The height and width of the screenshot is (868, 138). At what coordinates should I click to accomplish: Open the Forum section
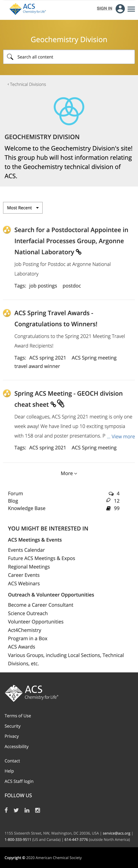tap(15, 493)
